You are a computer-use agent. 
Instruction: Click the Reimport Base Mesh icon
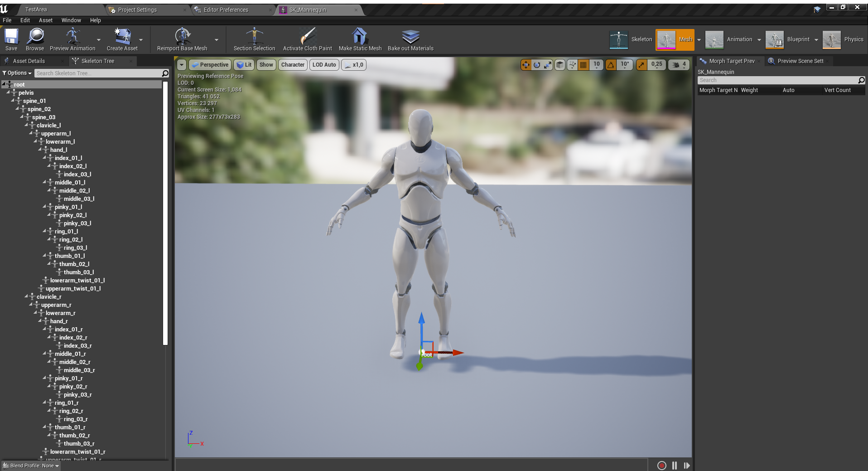(x=182, y=39)
